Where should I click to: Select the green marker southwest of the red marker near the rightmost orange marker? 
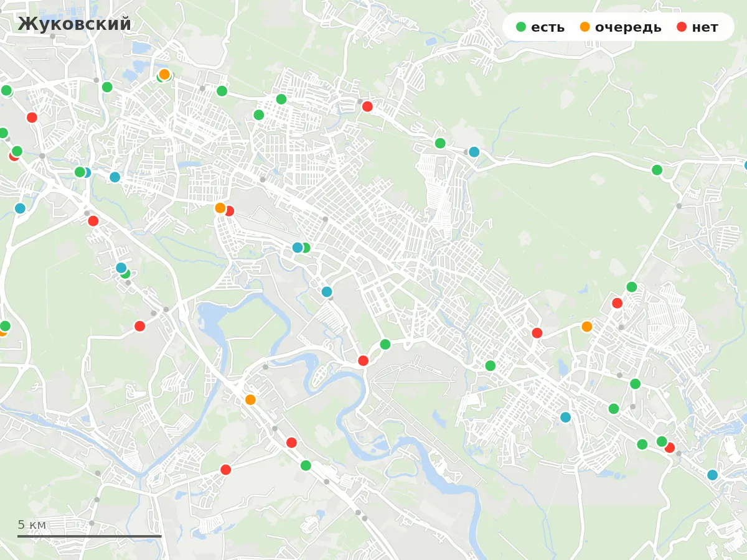490,366
